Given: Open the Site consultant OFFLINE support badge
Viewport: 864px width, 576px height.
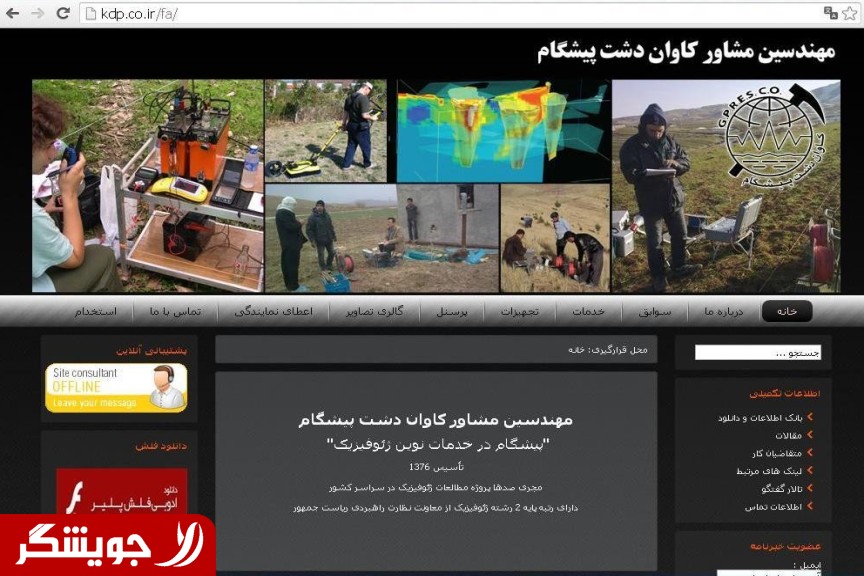Looking at the screenshot, I should pos(116,387).
